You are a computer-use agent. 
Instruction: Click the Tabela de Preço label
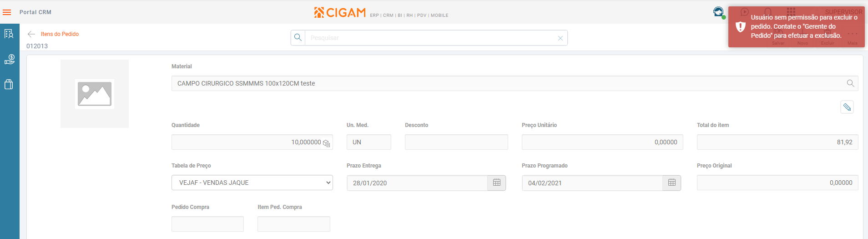click(x=191, y=166)
